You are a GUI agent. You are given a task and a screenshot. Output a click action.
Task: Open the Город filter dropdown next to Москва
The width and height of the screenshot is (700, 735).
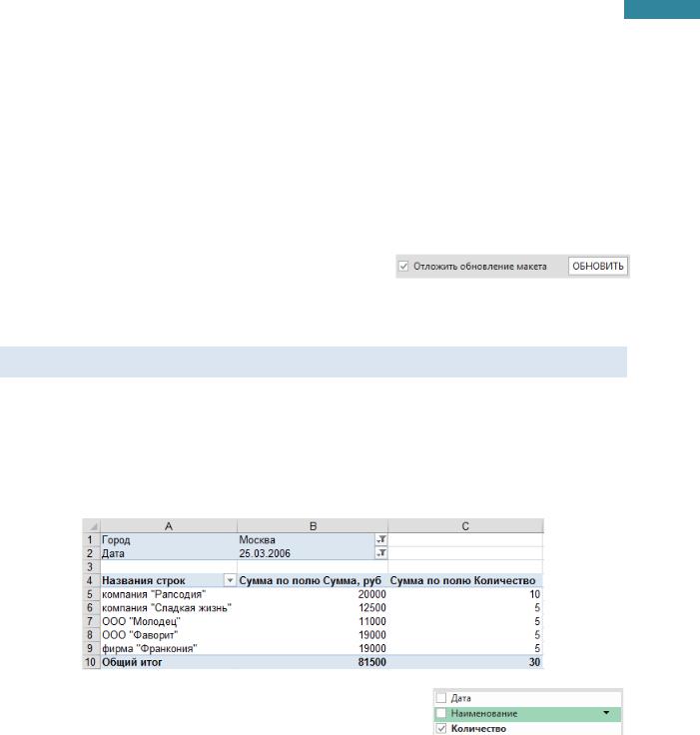[x=381, y=539]
